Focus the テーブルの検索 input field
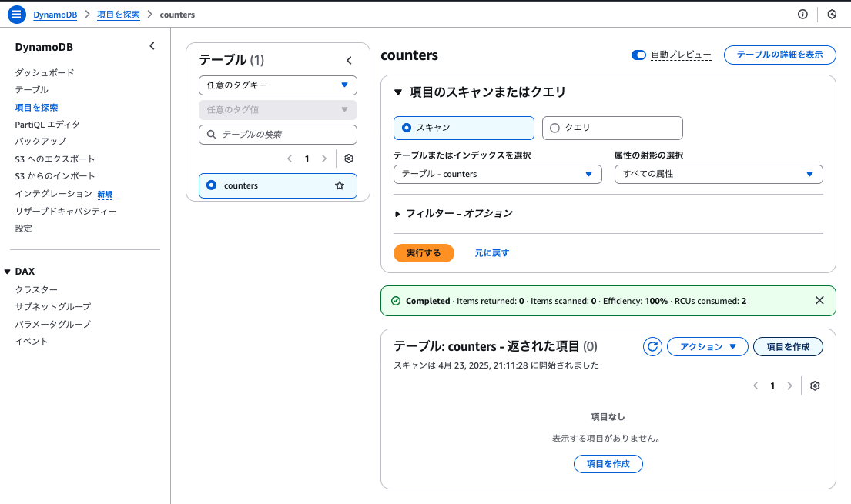The width and height of the screenshot is (851, 504). coord(278,135)
